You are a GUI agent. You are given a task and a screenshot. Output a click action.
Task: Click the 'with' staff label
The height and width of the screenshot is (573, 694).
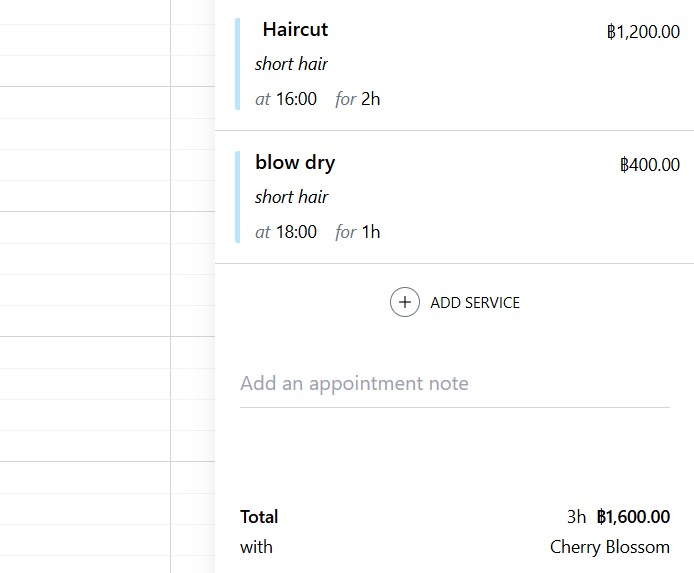point(256,547)
